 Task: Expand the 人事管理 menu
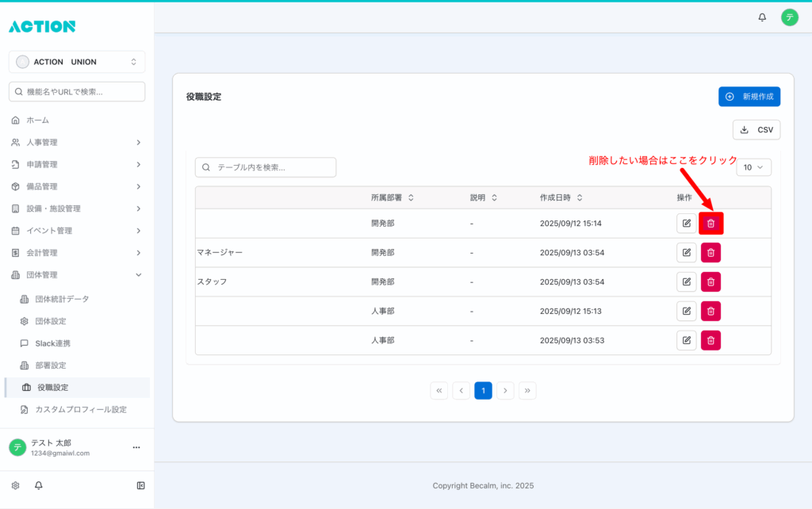pos(77,143)
